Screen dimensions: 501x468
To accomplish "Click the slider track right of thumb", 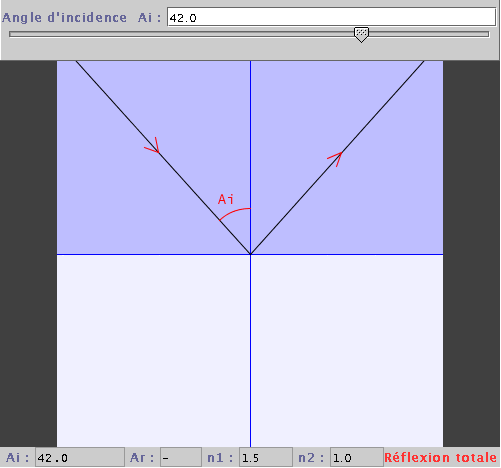I will tap(429, 34).
